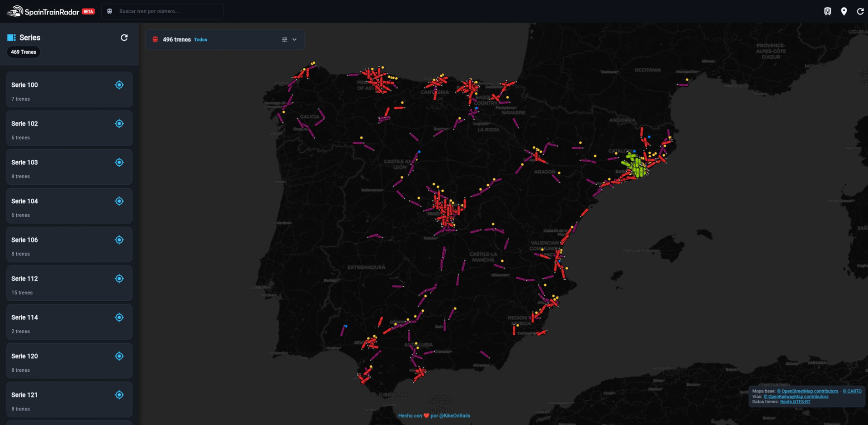Locate Serie 106 trains on map

[x=119, y=240]
